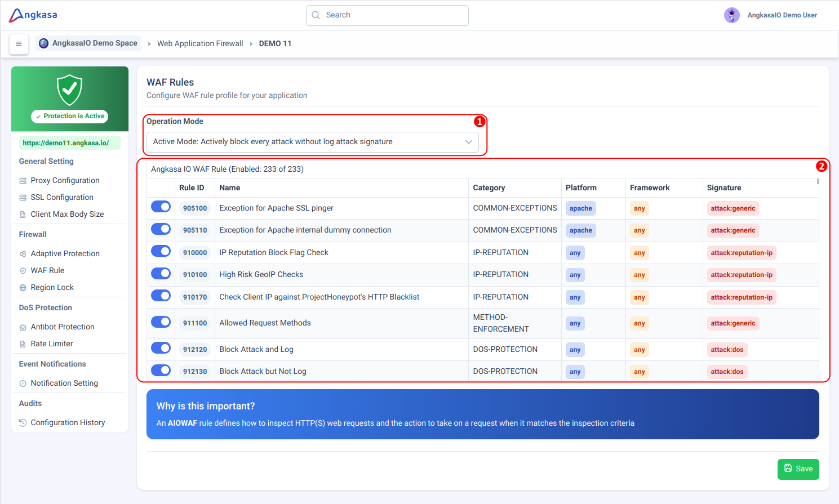This screenshot has width=839, height=504.
Task: Toggle rule 912130 Block Attack but Not Log
Action: (x=161, y=370)
